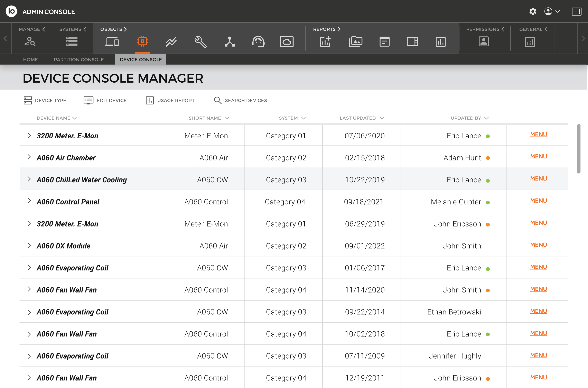The width and height of the screenshot is (588, 388).
Task: Open the wrench tools icon
Action: pos(200,41)
